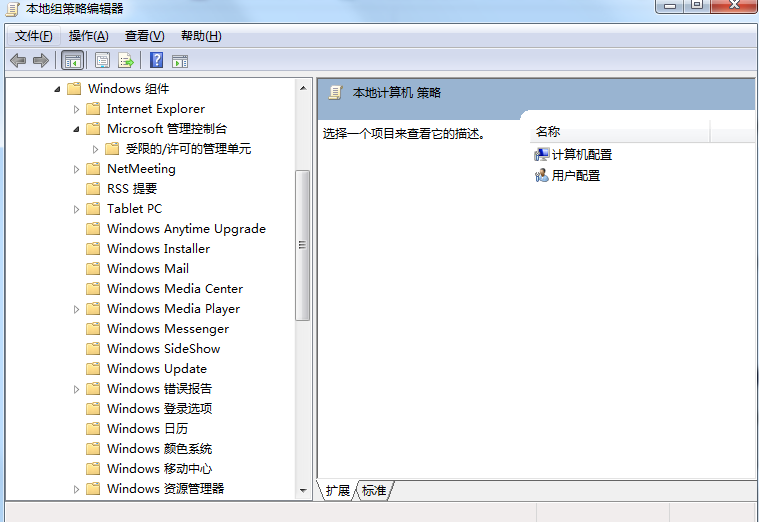Viewport: 759px width, 522px height.
Task: Click the Forward arrow toolbar button
Action: point(41,61)
